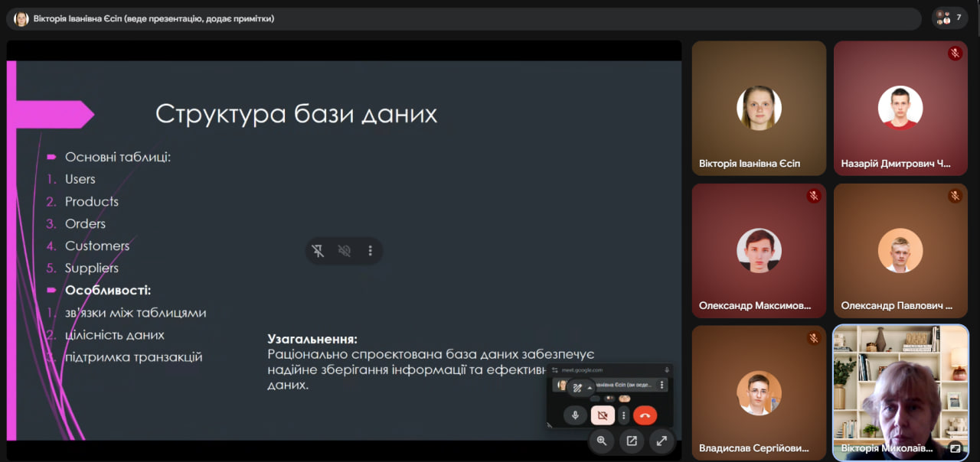Click the цілісність даних line
This screenshot has width=980, height=462.
pos(115,335)
